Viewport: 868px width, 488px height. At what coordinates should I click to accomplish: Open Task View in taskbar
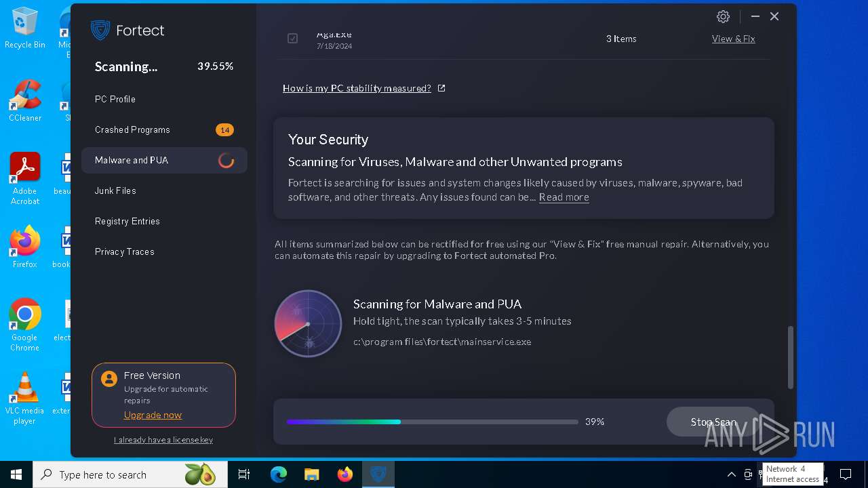click(x=244, y=474)
